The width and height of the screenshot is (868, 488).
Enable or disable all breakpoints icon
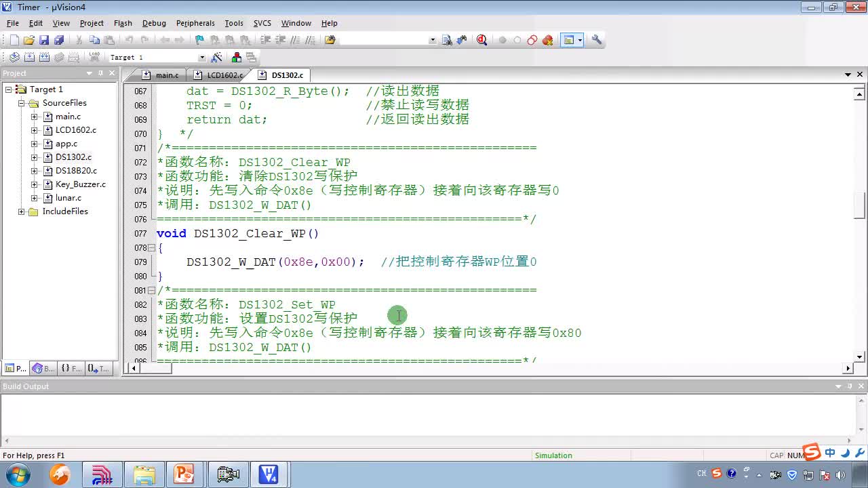click(x=532, y=40)
